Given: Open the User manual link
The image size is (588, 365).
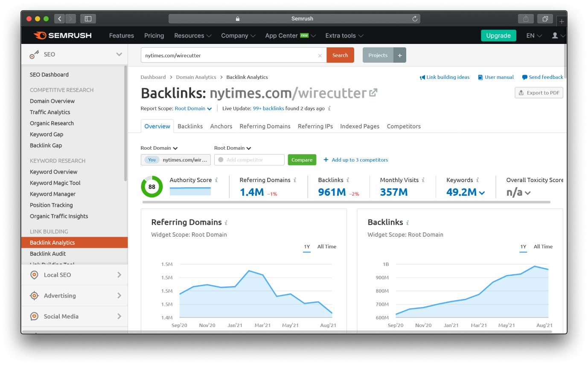Looking at the screenshot, I should pos(496,77).
